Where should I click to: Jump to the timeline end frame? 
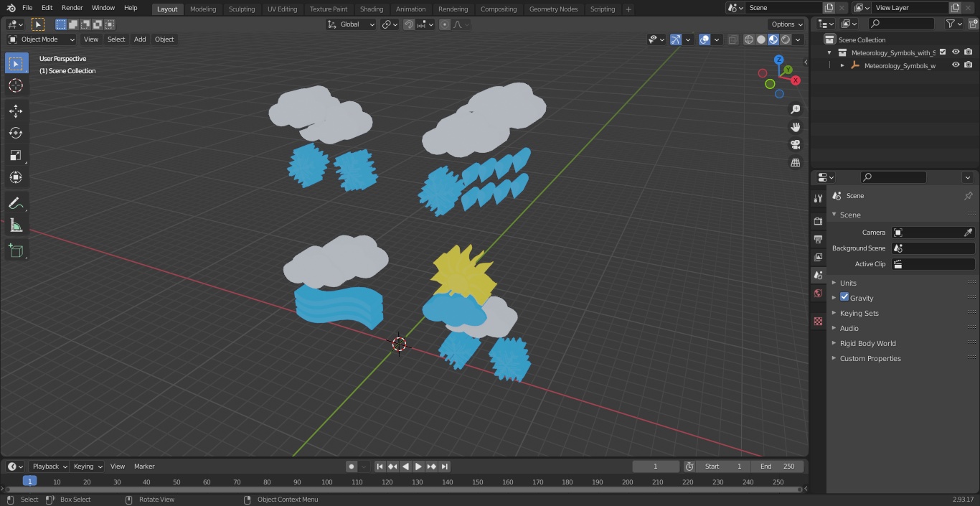point(445,467)
